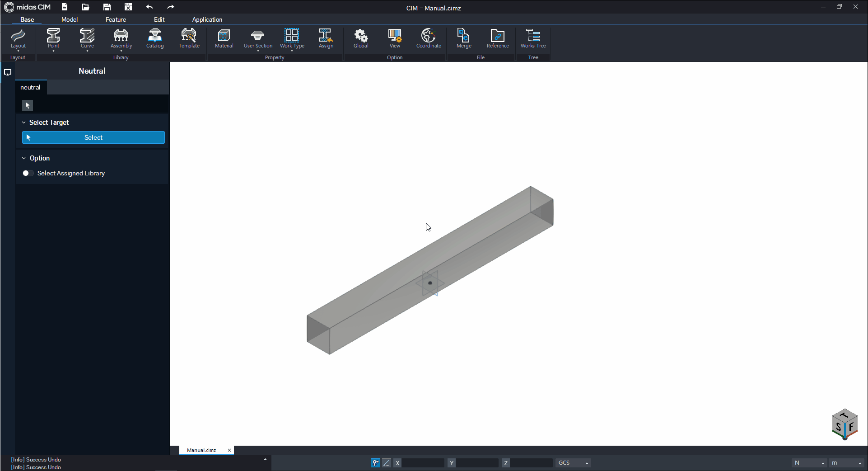Open the Curve library tool

tap(87, 38)
